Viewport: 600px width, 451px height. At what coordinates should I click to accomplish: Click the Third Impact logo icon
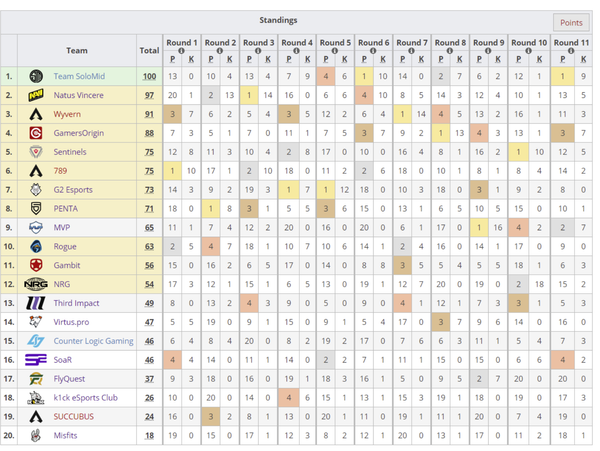(x=36, y=303)
